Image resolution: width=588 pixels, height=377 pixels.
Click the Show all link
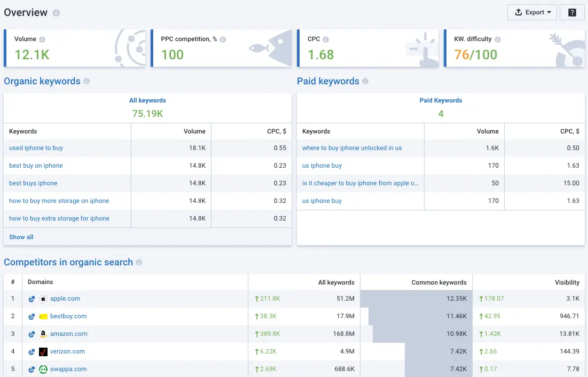(20, 237)
